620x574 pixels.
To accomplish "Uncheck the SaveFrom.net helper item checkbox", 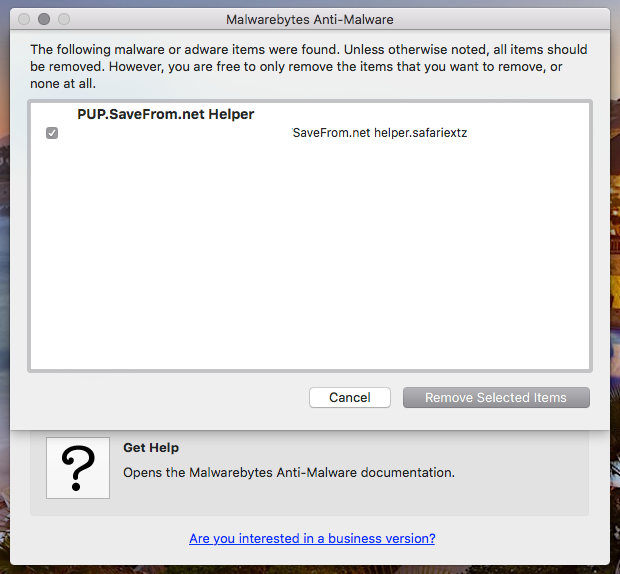I will point(52,133).
